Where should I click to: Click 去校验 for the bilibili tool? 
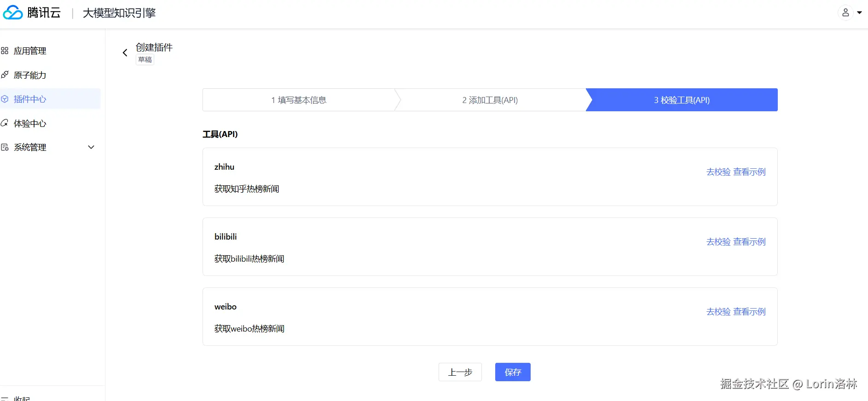[x=718, y=241]
